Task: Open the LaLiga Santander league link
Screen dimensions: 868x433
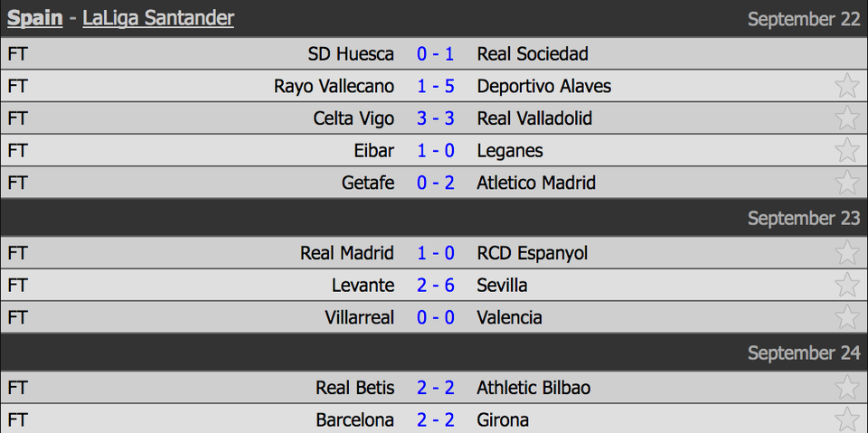Action: coord(158,18)
